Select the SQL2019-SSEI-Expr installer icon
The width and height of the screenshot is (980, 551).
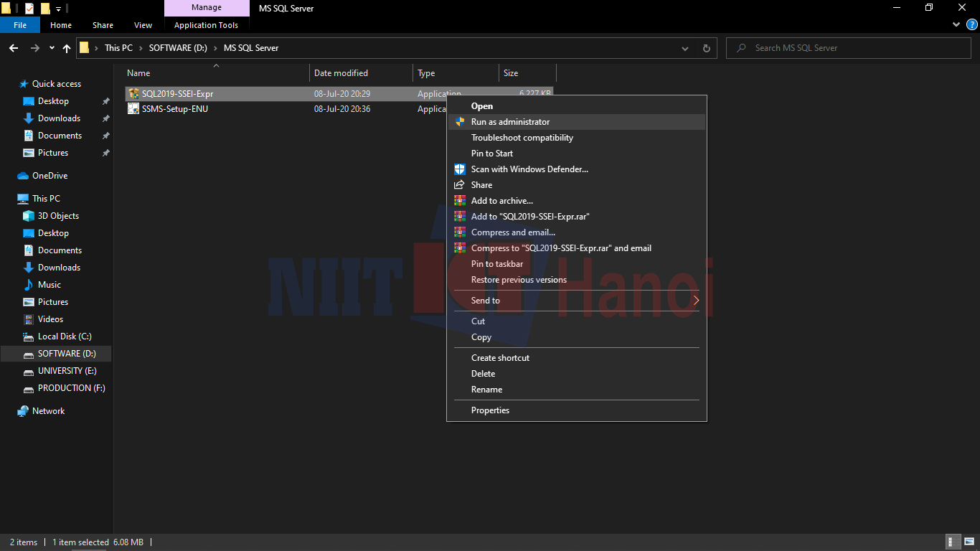pos(133,93)
